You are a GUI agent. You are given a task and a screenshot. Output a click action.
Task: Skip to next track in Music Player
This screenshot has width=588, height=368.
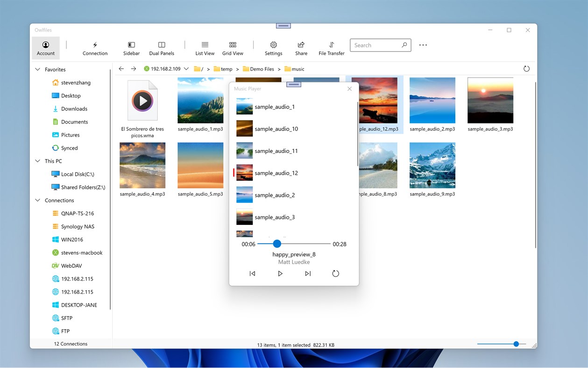pyautogui.click(x=308, y=274)
